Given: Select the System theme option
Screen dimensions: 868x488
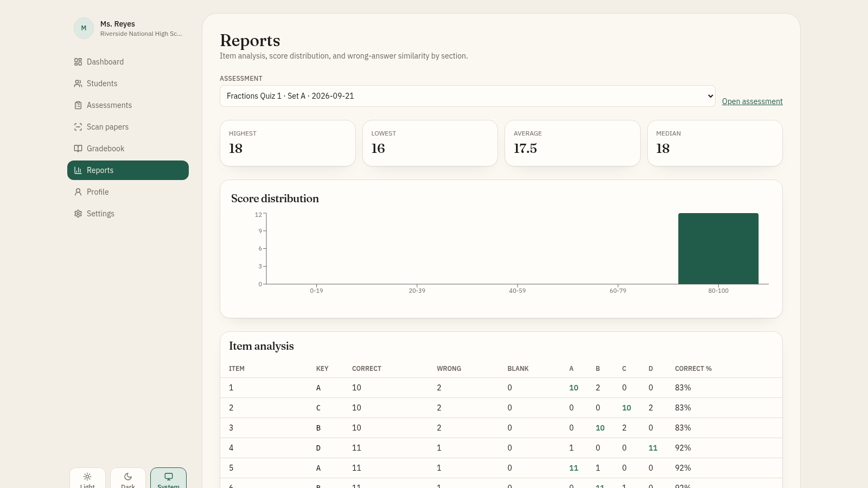Looking at the screenshot, I should [x=168, y=478].
